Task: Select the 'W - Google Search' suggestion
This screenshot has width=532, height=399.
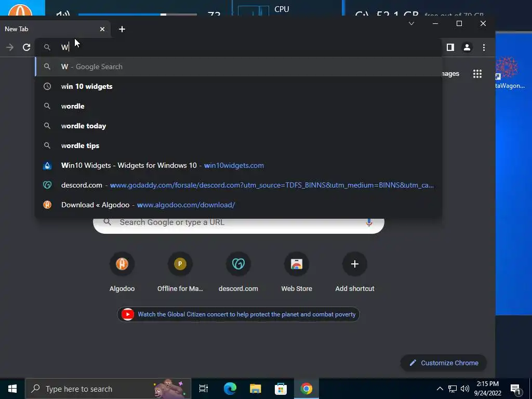Action: pyautogui.click(x=238, y=66)
